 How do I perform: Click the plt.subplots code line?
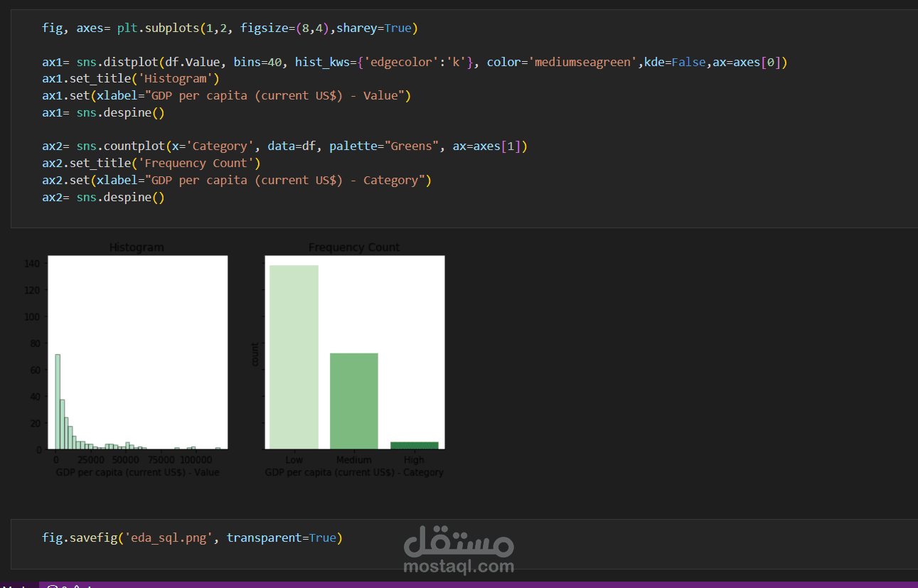click(230, 28)
